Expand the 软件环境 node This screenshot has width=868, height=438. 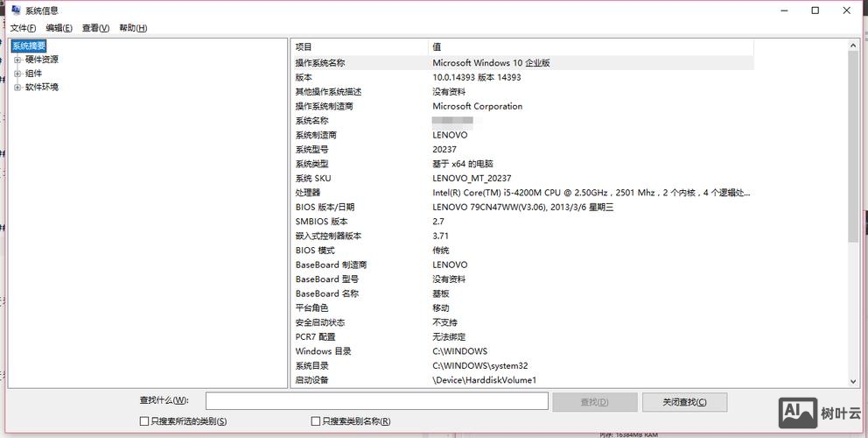click(17, 87)
